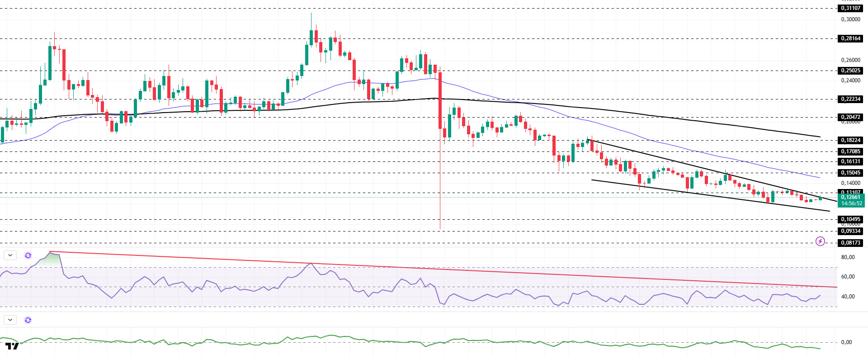This screenshot has height=359, width=868.
Task: Open the TradingView logo in the corner
Action: point(12,346)
